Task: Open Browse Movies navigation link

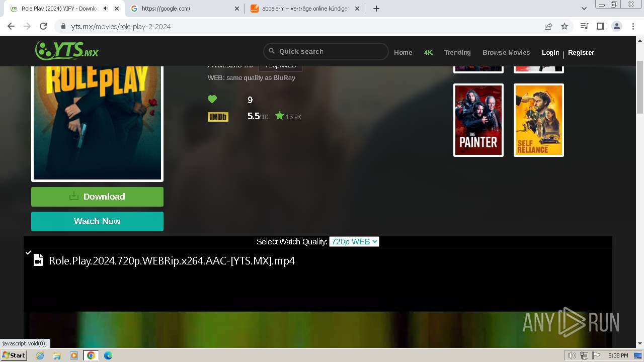Action: pyautogui.click(x=506, y=52)
